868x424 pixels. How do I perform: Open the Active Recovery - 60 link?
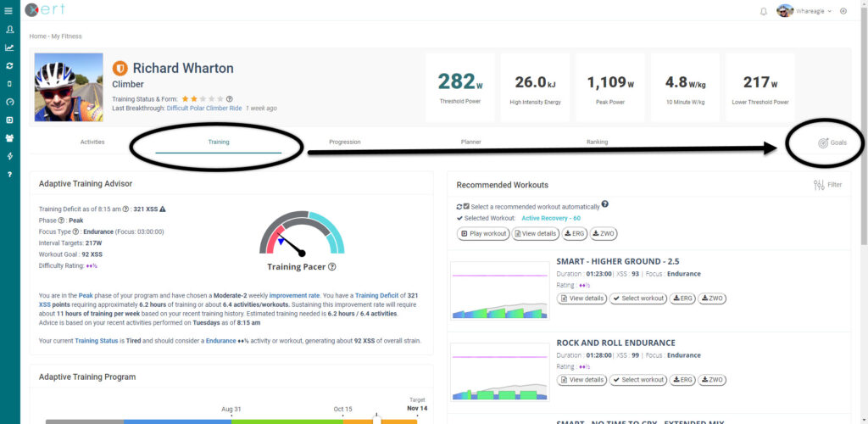coord(551,218)
